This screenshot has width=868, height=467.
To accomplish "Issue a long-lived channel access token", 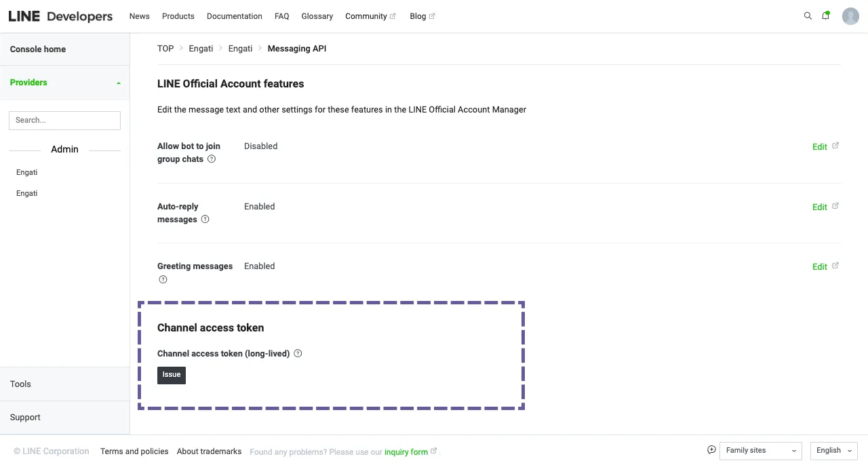I will tap(172, 375).
